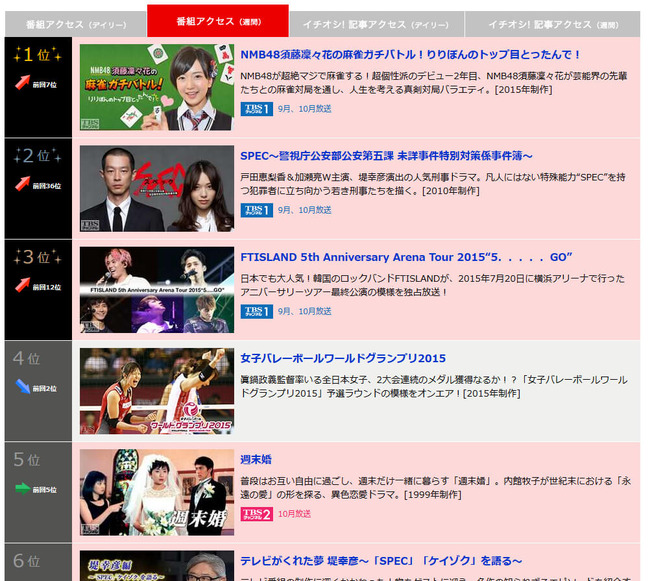Click the 前回5位 previous rank text
Viewport: 650px width, 581px height.
(x=45, y=489)
